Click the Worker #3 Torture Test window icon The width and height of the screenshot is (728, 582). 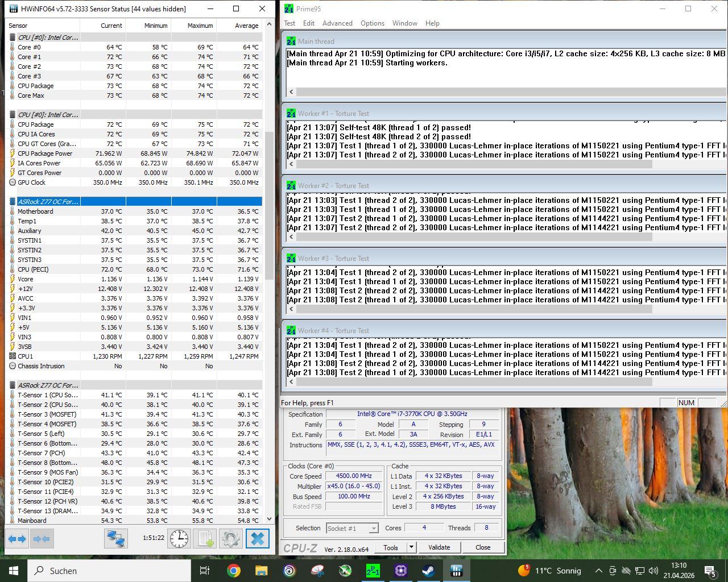point(291,259)
